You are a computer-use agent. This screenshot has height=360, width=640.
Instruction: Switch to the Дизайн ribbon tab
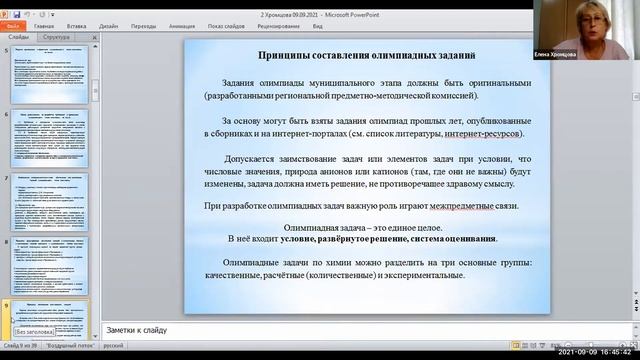pos(108,26)
